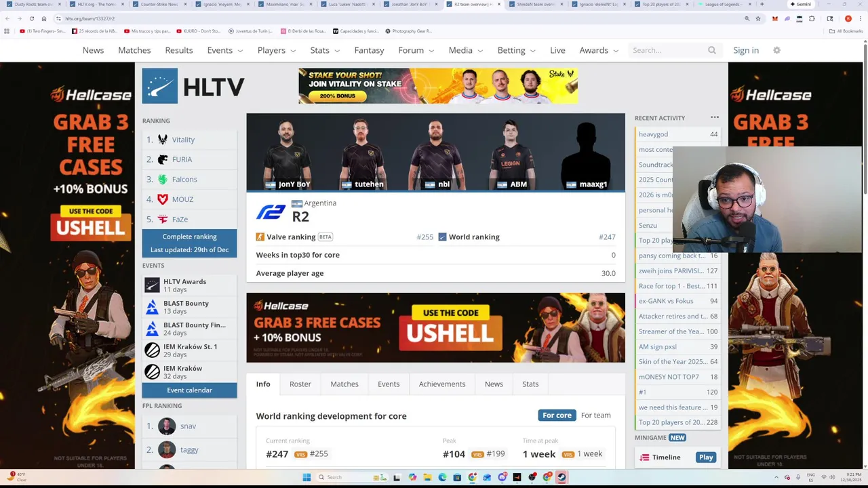Show hidden system tray icons chevron
The width and height of the screenshot is (868, 488).
[777, 477]
